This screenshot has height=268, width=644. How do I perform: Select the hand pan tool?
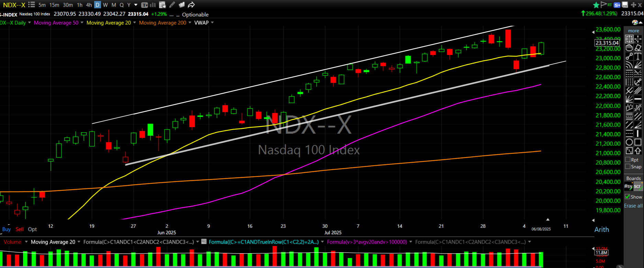629,47
